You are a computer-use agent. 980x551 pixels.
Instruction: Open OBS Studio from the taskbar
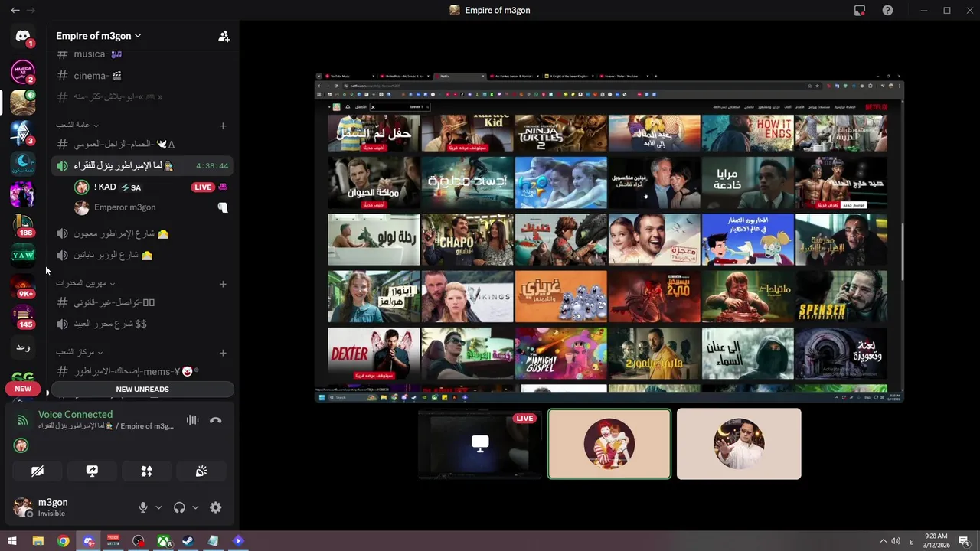pyautogui.click(x=138, y=541)
